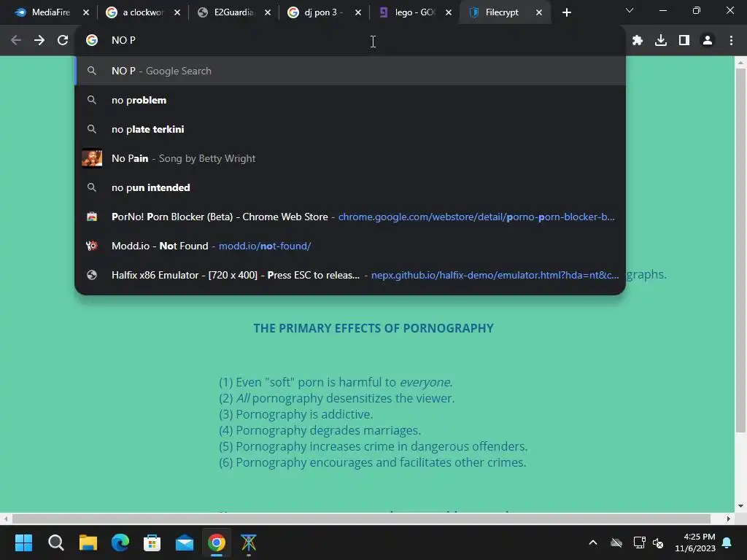This screenshot has width=747, height=560.
Task: Close the E2Guardian tab
Action: click(268, 12)
